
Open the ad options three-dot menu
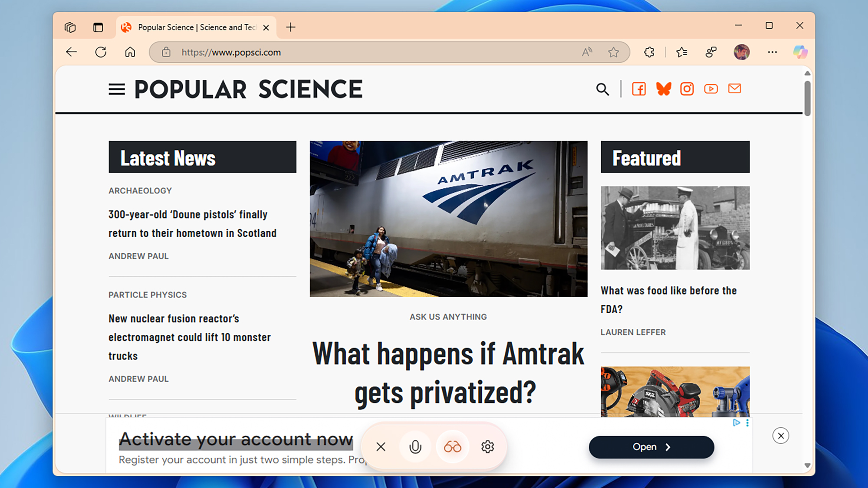[747, 422]
